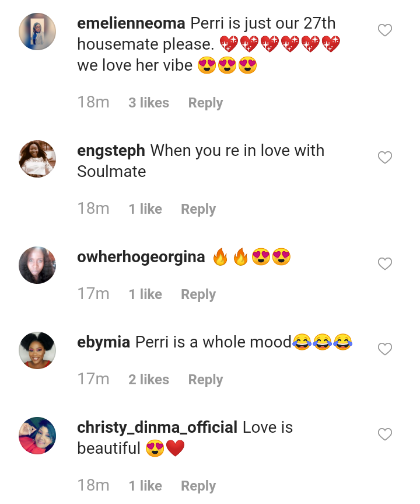
Task: Open engsteph's profile avatar
Action: click(x=37, y=159)
